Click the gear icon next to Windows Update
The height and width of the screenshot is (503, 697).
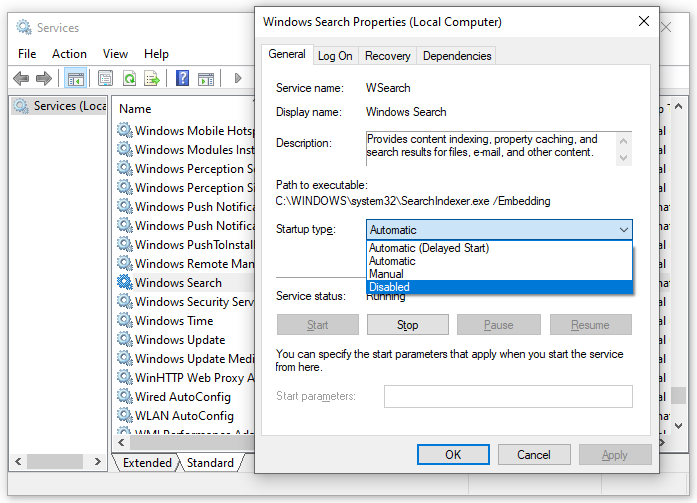(125, 339)
